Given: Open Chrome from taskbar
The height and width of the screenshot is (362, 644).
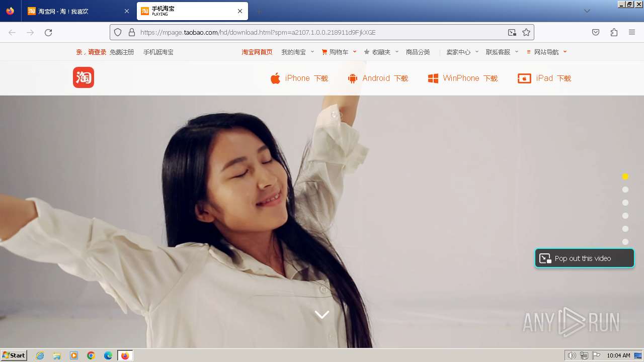Looking at the screenshot, I should [x=91, y=355].
